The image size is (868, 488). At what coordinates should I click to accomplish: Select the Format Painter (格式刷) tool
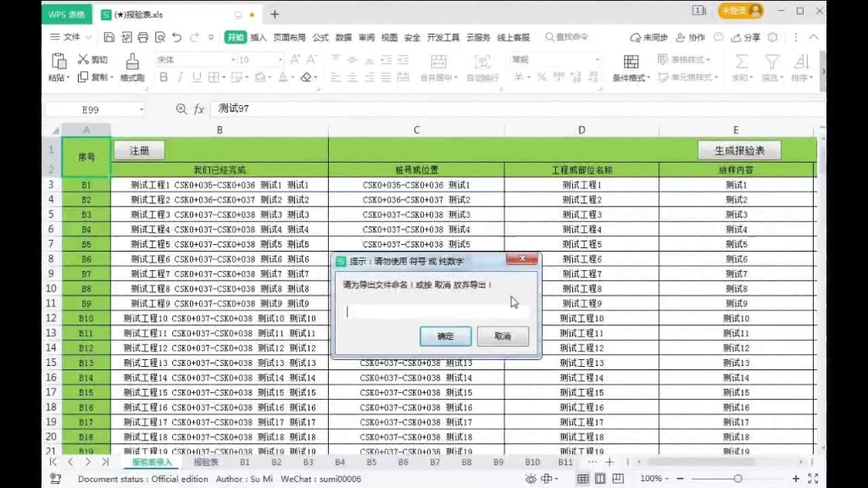[131, 68]
